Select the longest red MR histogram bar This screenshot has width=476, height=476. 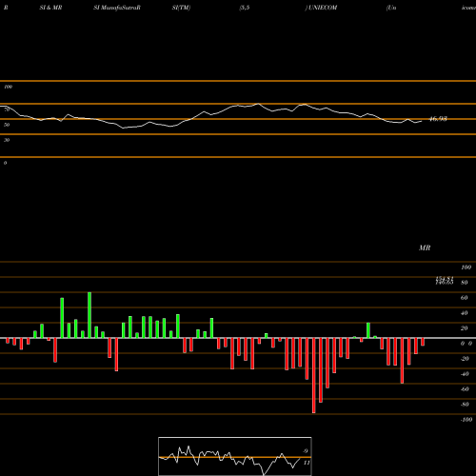click(314, 375)
